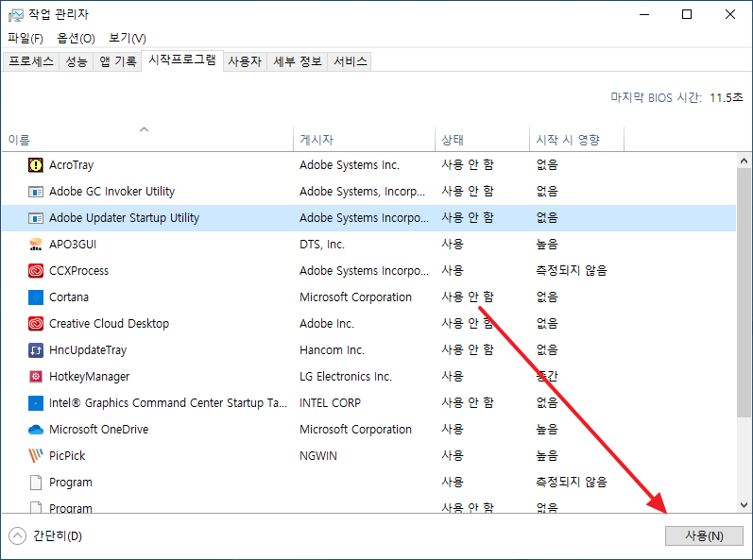The image size is (753, 560).
Task: Close the Task Manager window
Action: [x=730, y=14]
